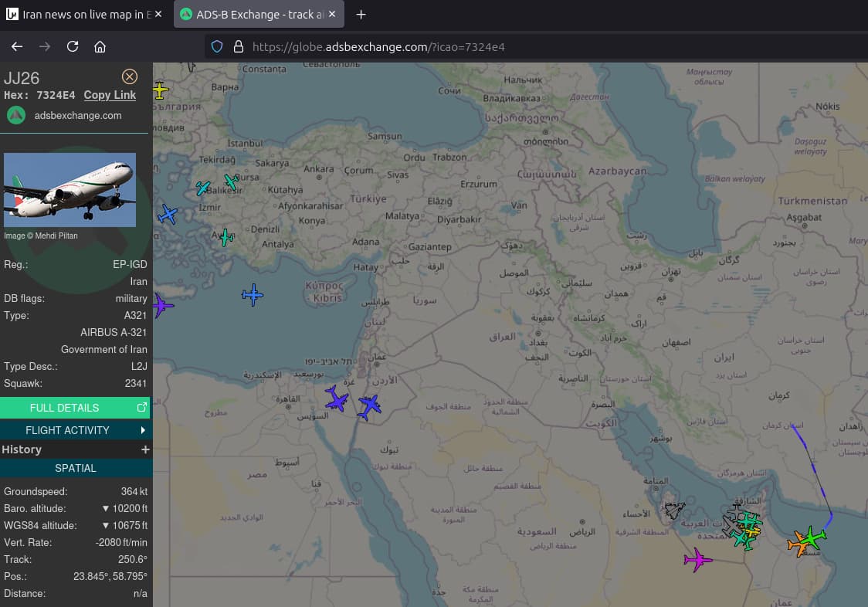Screen dimensions: 868x607
Task: Click the groundspeed value 364 kt
Action: [134, 492]
